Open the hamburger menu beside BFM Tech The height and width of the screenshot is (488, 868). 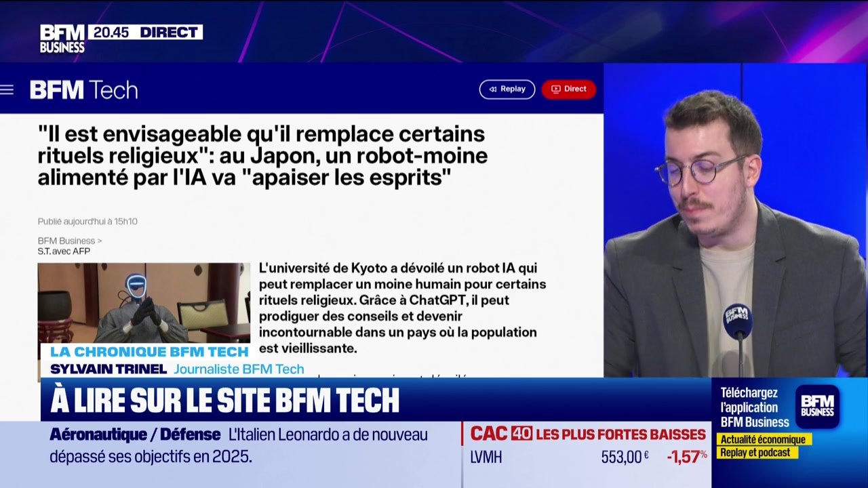point(7,89)
